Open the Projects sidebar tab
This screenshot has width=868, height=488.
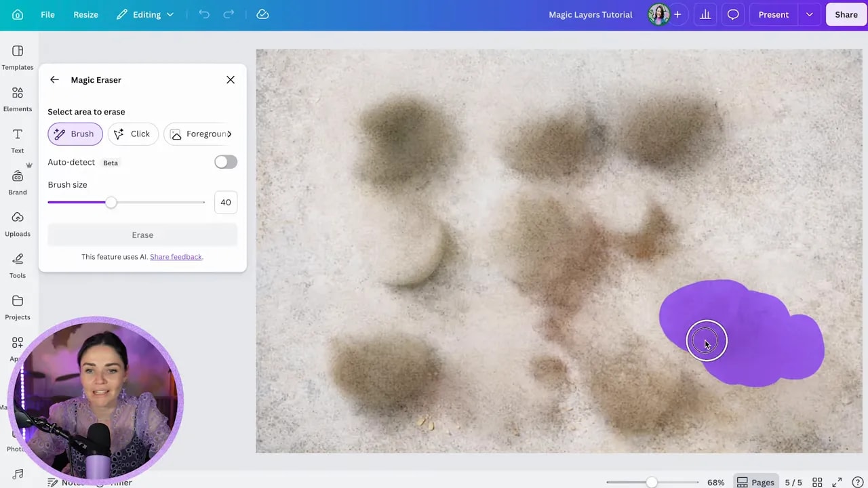(x=18, y=307)
